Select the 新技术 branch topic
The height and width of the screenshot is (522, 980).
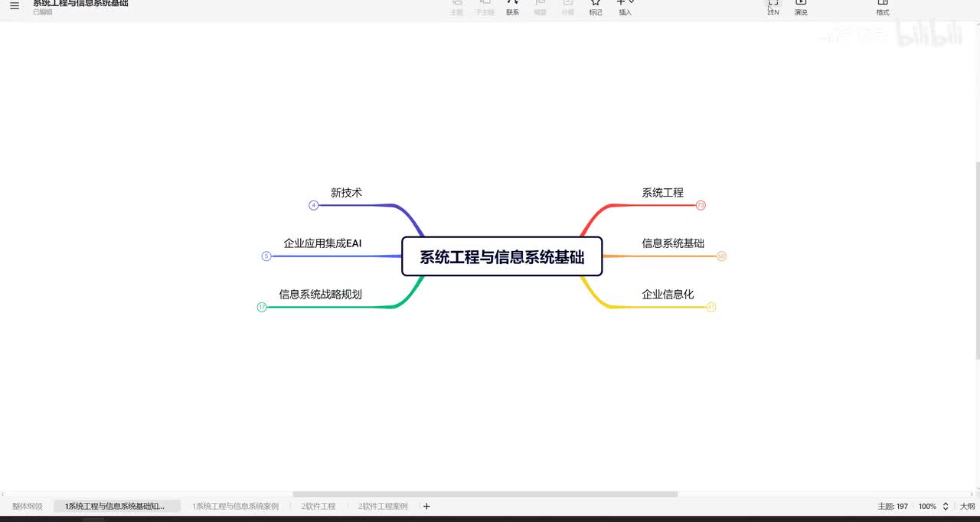pos(346,193)
